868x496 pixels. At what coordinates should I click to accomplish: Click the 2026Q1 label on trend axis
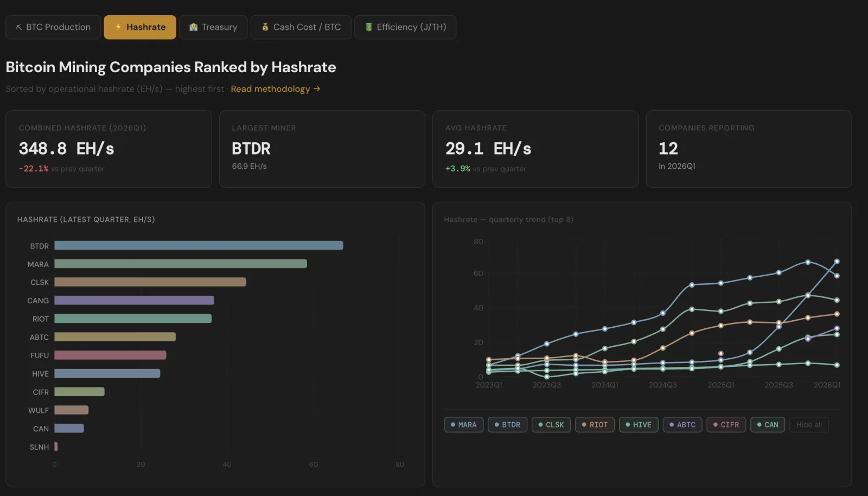click(827, 385)
